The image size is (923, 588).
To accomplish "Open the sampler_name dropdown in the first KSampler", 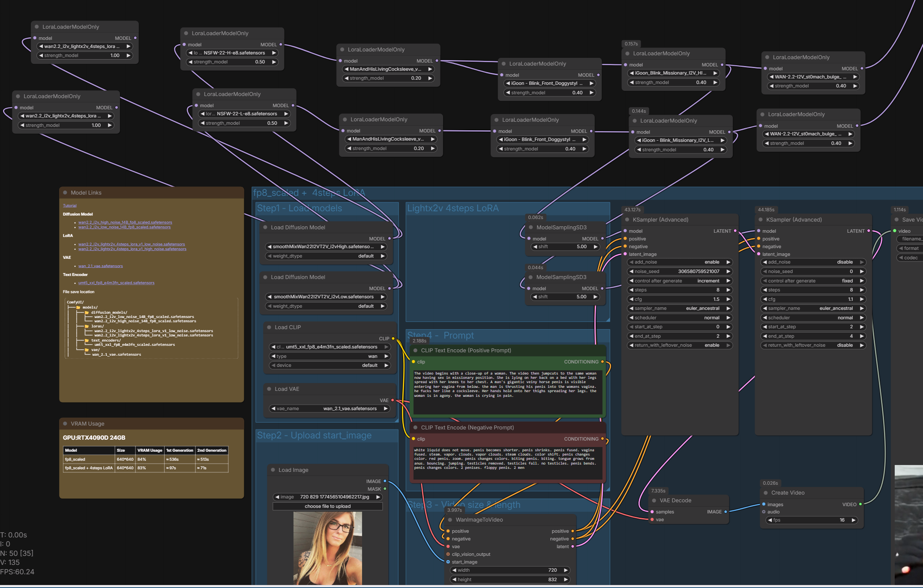I will pyautogui.click(x=680, y=309).
